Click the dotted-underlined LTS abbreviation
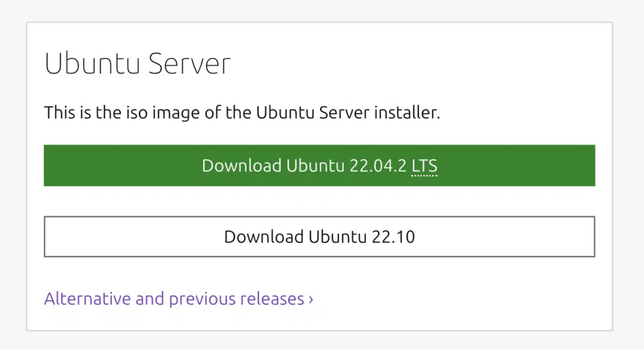The width and height of the screenshot is (644, 349). pyautogui.click(x=425, y=166)
